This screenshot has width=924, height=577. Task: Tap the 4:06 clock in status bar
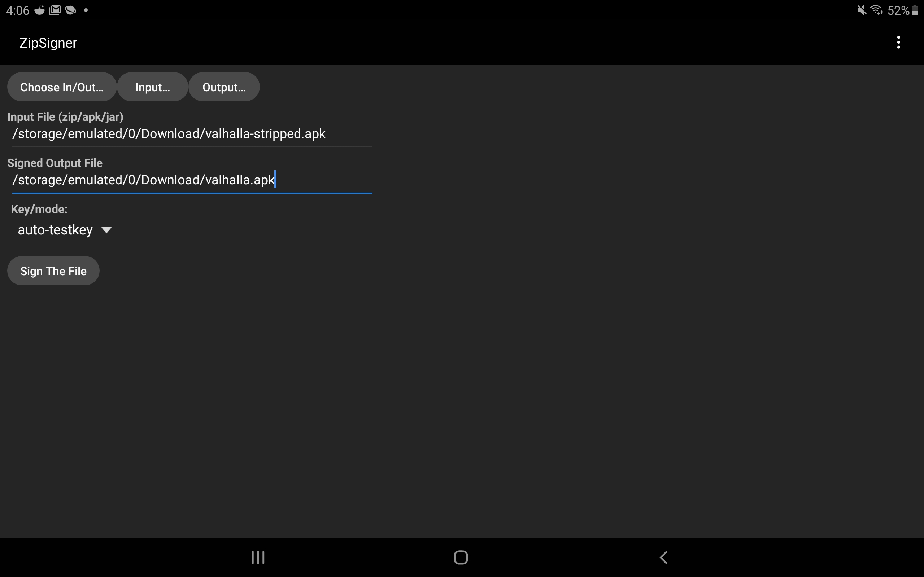(x=18, y=10)
